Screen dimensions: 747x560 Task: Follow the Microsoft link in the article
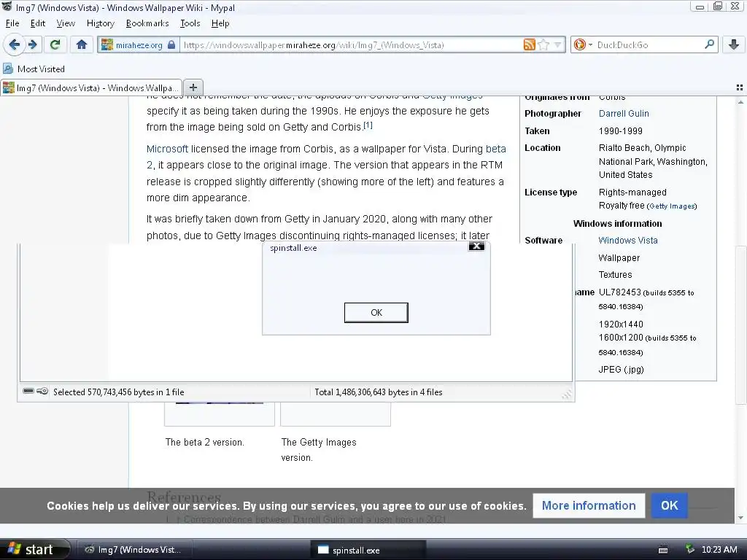pos(167,149)
